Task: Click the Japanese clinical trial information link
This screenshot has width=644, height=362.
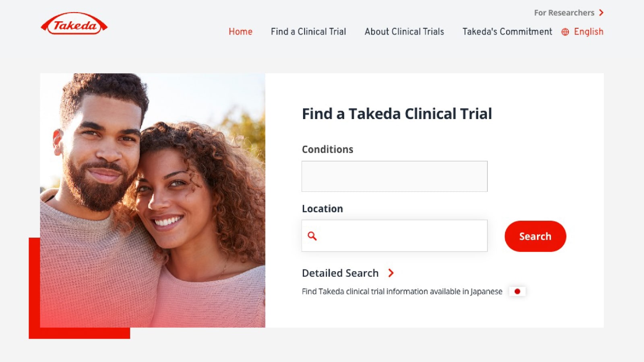Action: pyautogui.click(x=402, y=291)
